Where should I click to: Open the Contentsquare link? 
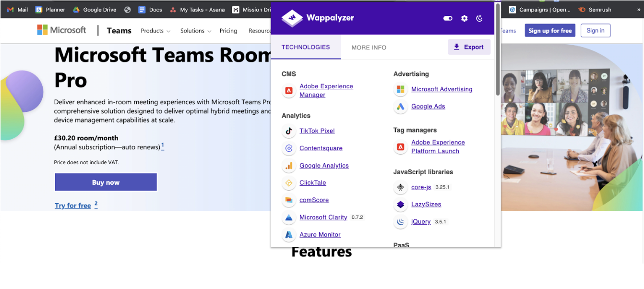(321, 148)
